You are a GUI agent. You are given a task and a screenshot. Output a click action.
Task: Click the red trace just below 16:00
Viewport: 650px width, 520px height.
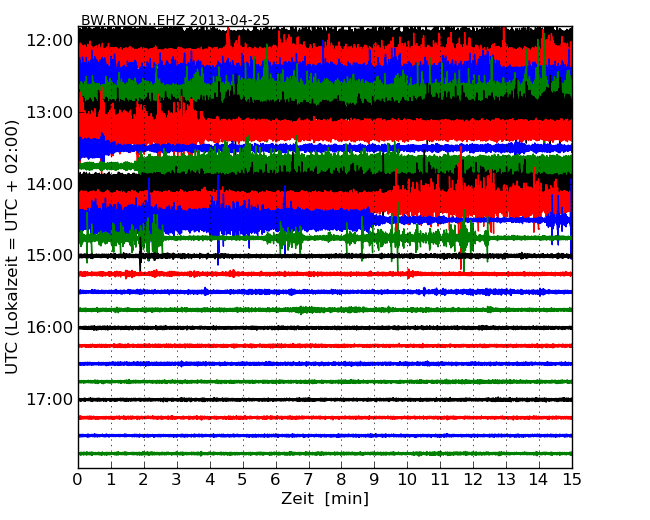coord(325,346)
